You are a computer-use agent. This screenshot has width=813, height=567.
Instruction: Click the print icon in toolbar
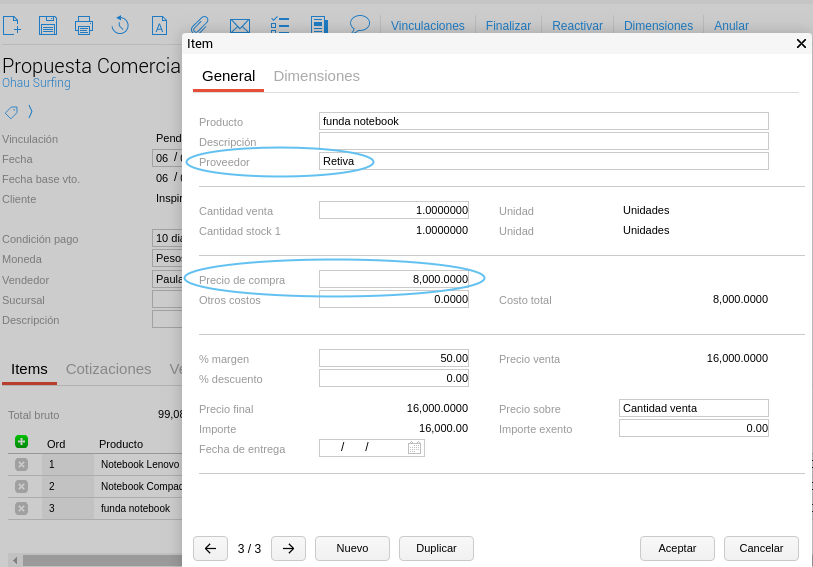coord(84,25)
